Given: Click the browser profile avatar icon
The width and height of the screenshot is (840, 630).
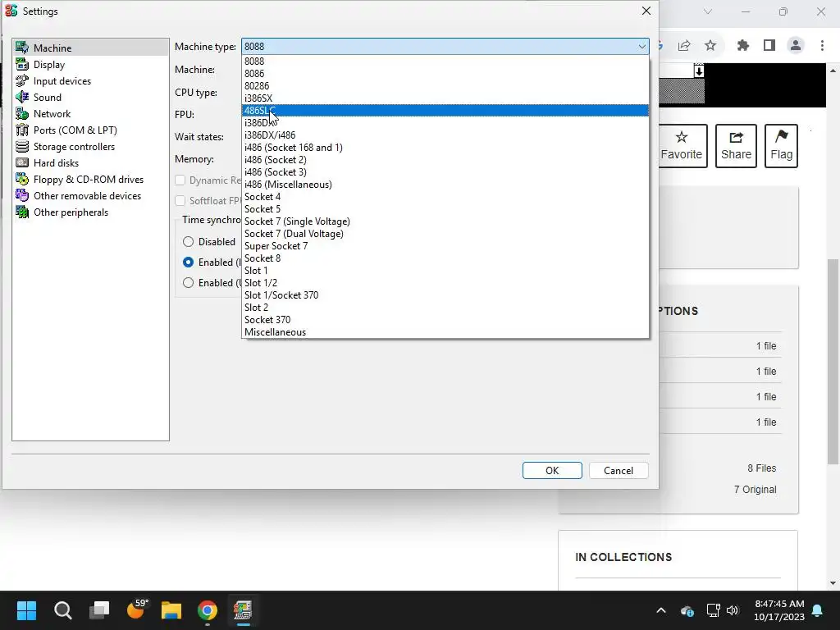Looking at the screenshot, I should coord(796,46).
